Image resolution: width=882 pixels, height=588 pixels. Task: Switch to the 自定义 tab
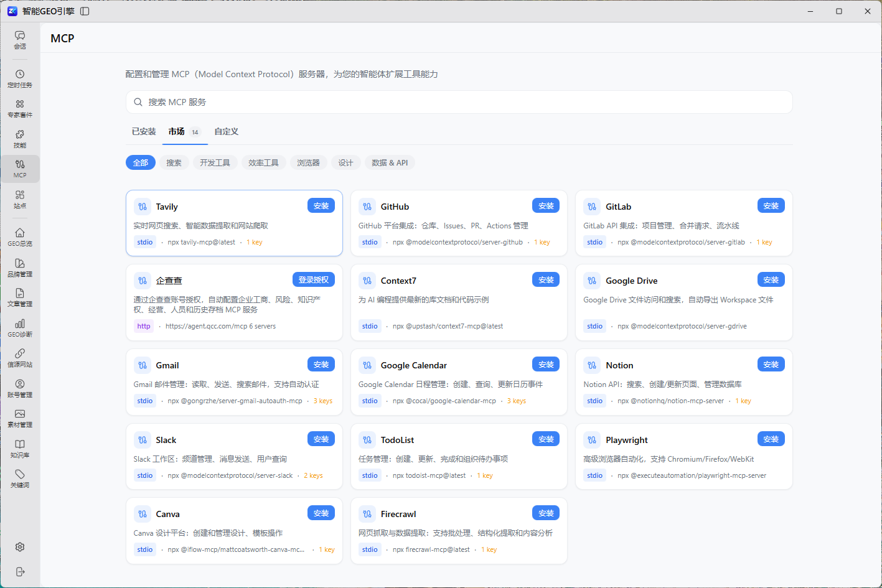(227, 131)
